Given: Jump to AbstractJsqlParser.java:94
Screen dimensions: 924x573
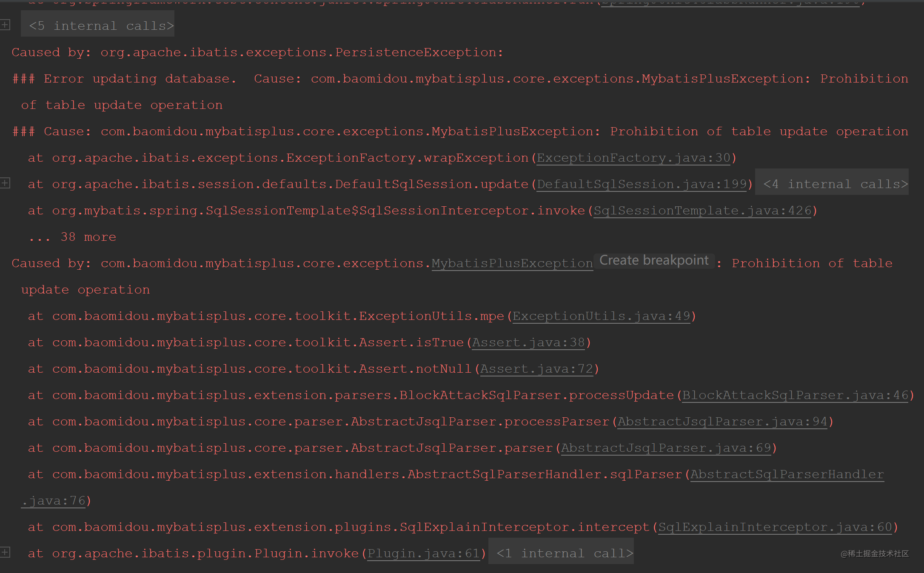Looking at the screenshot, I should point(722,422).
